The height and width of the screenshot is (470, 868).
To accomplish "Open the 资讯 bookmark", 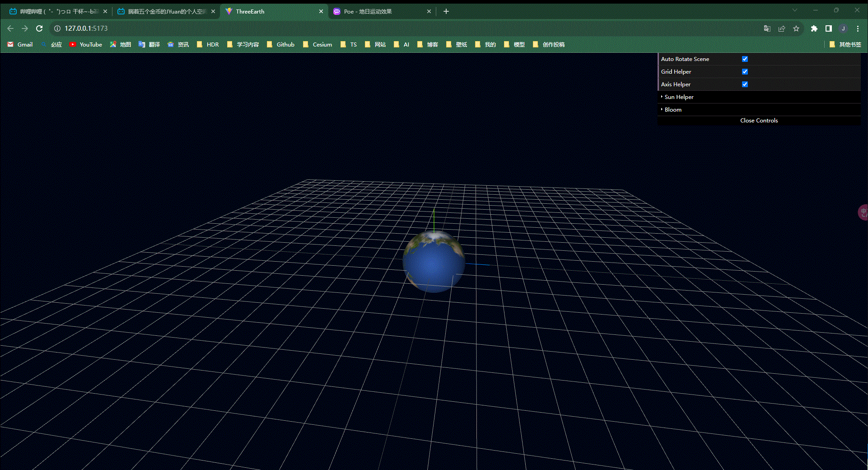I will point(178,44).
